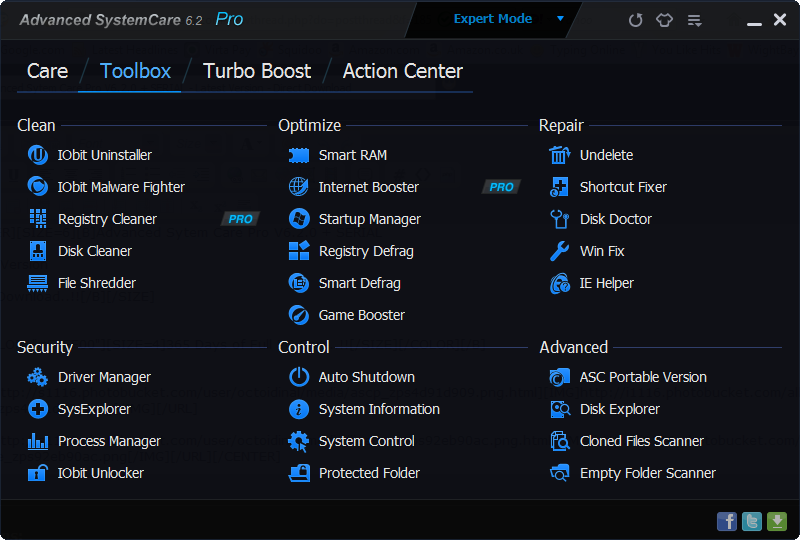Click the Auto Shutdown power icon

(x=299, y=377)
